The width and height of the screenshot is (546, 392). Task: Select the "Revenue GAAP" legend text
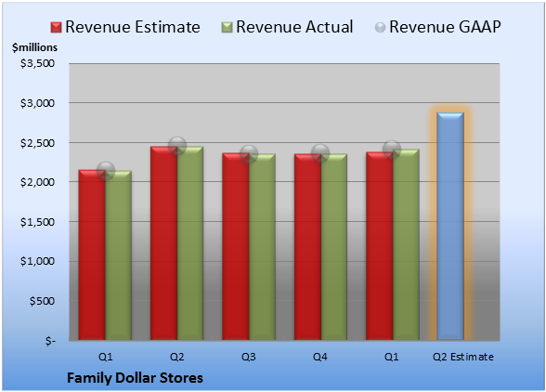445,27
